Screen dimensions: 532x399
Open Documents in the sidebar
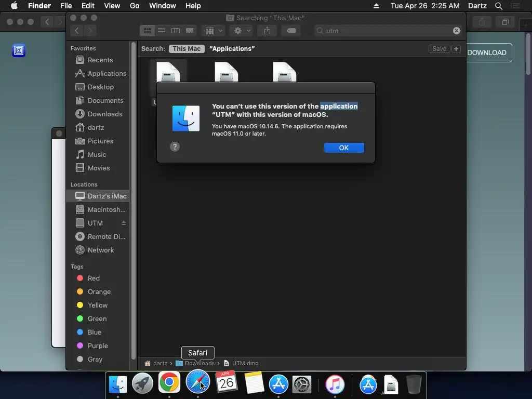[98, 100]
